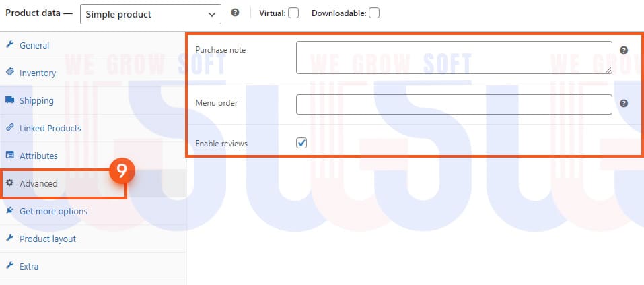Click the General tab wrench icon
Viewport: 644px width, 285px height.
coord(10,44)
